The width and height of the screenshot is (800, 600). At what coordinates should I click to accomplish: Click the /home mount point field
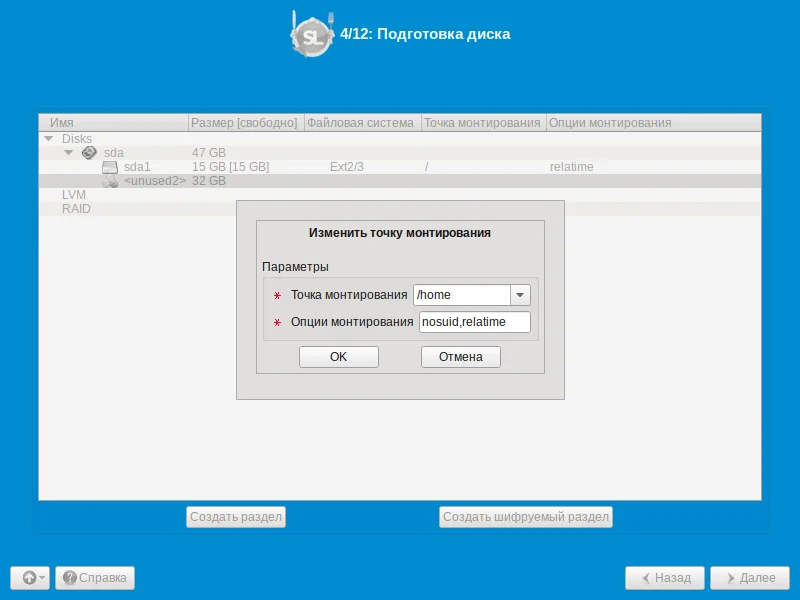click(462, 295)
